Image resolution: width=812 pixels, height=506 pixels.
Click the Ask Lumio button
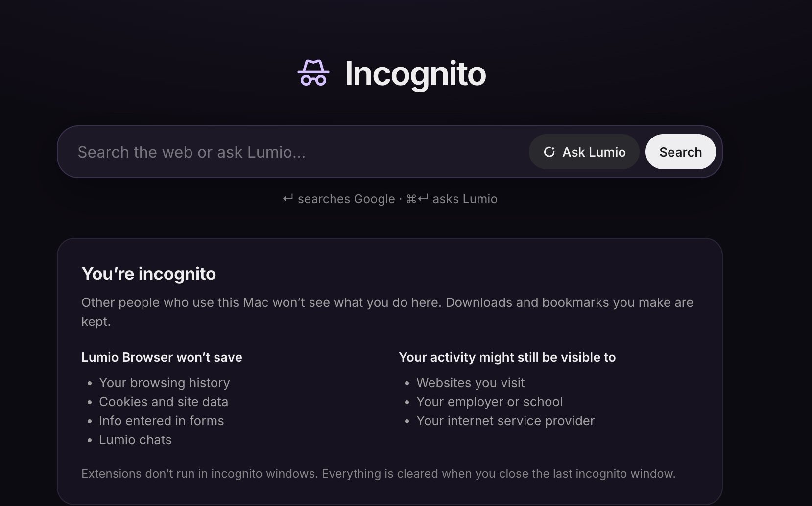click(584, 152)
